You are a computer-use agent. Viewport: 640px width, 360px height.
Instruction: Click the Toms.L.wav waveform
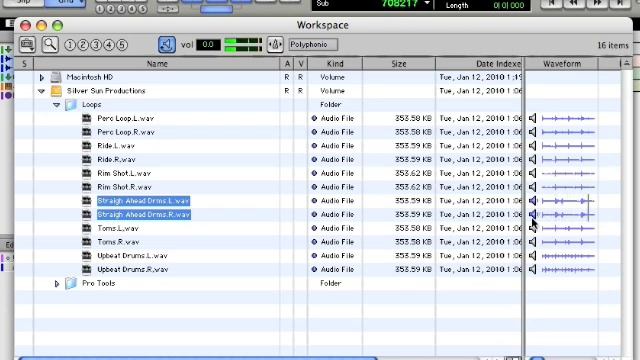pos(568,228)
